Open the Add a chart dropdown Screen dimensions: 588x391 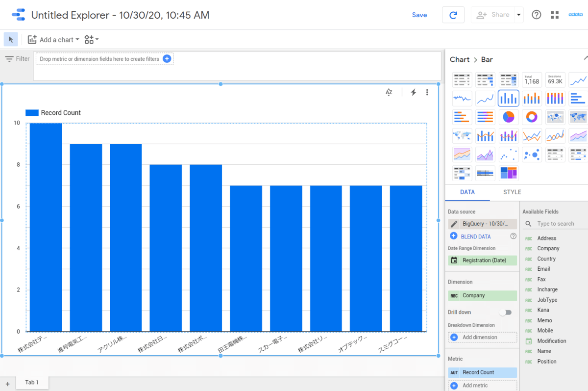point(53,40)
